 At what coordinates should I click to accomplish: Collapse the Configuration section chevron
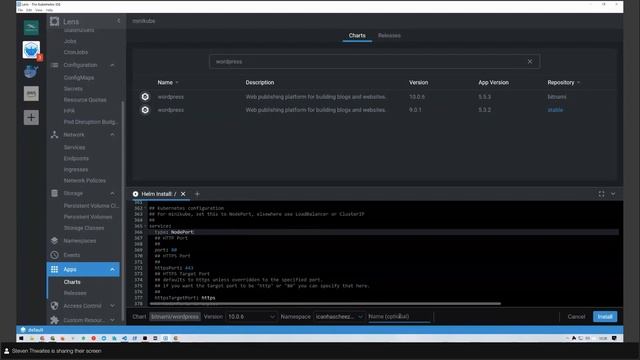(112, 65)
